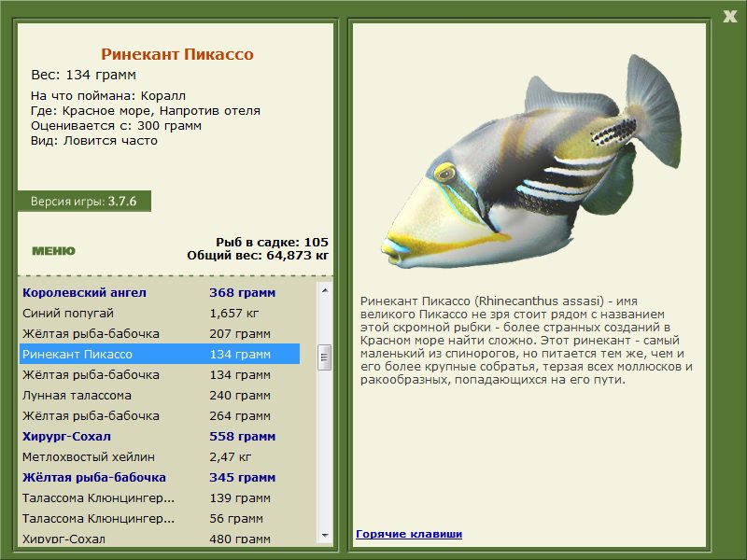Click the scroll up arrow in fish list
This screenshot has width=747, height=560.
point(325,290)
